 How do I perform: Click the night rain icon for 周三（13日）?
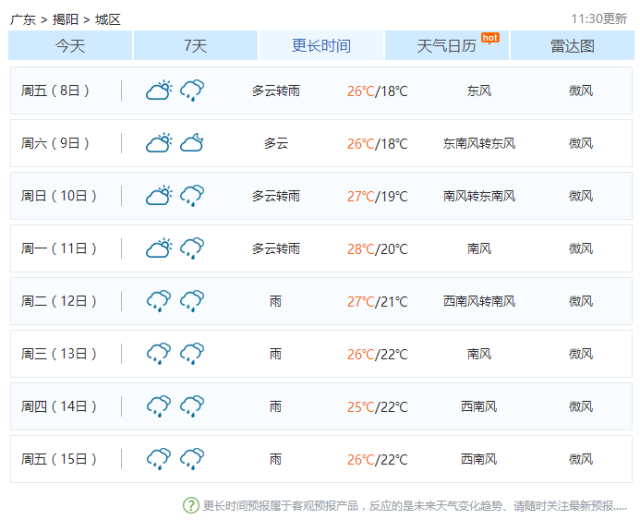point(192,353)
